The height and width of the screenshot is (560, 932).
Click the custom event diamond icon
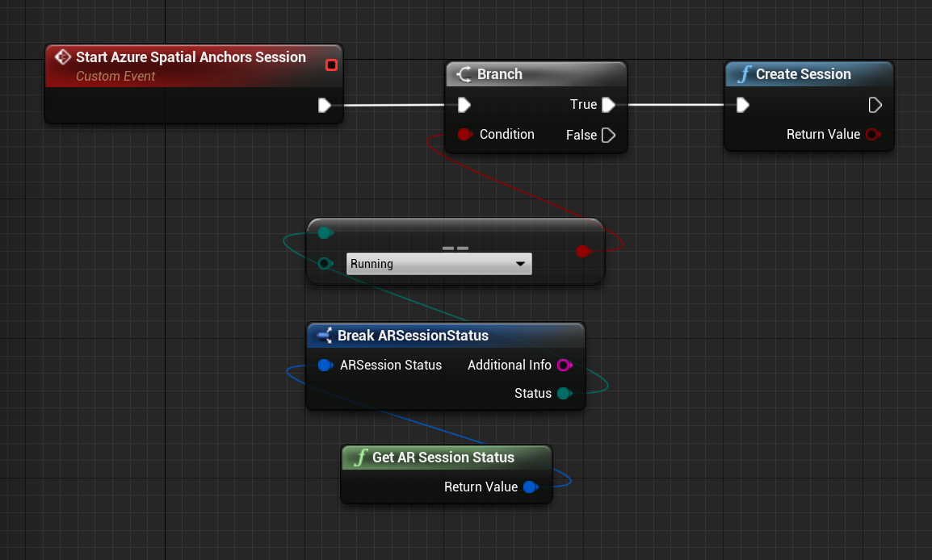62,57
